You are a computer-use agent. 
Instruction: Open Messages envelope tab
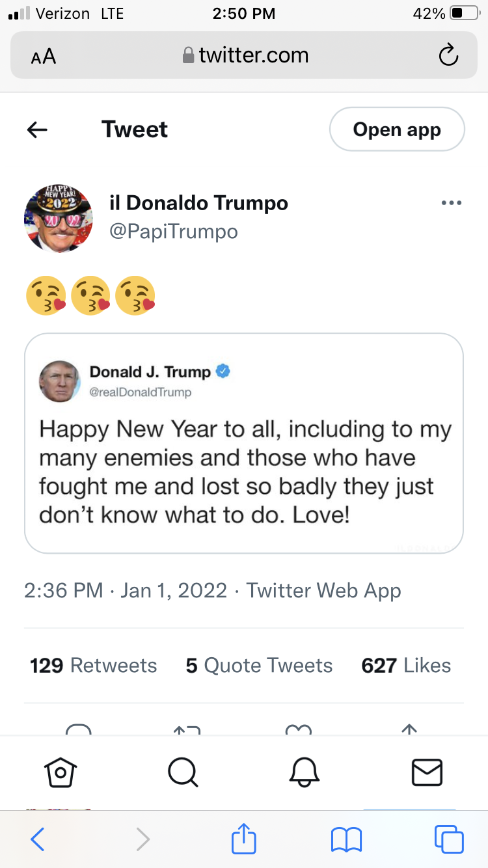427,772
